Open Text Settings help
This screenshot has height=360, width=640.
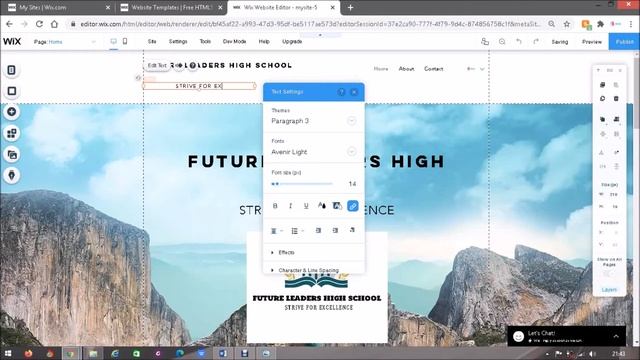[x=341, y=92]
